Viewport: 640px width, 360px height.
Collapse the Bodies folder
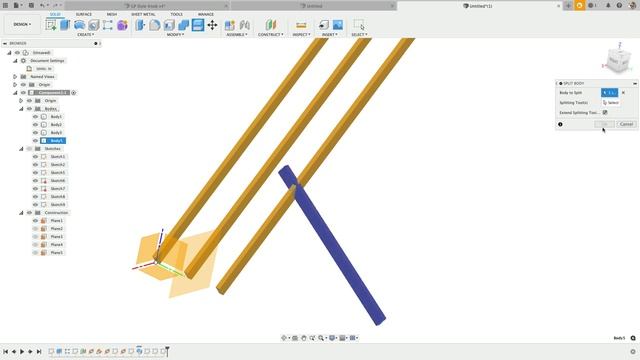[x=21, y=109]
